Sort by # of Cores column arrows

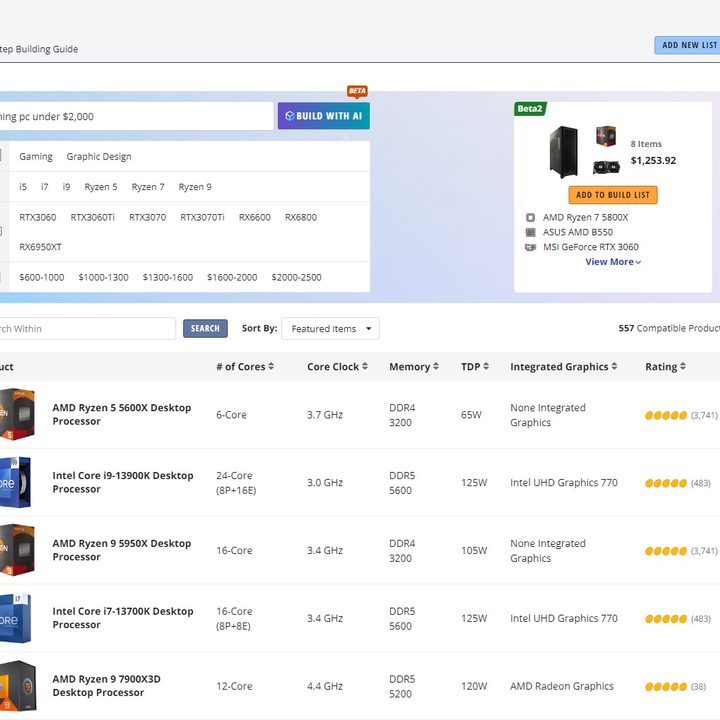coord(271,366)
